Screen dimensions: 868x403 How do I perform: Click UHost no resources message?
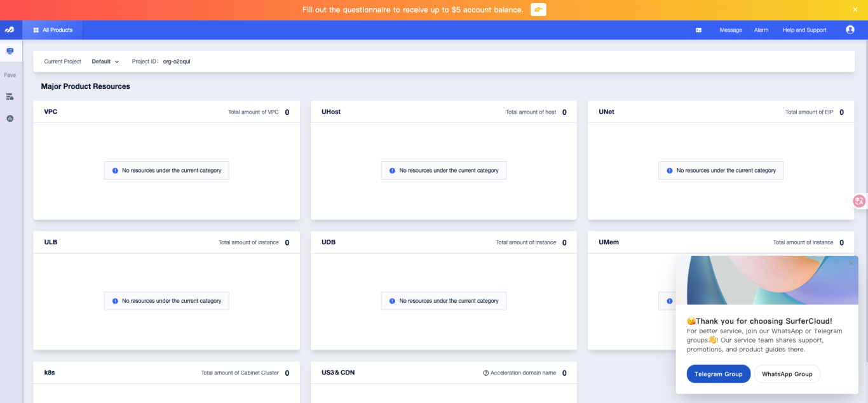(x=444, y=171)
